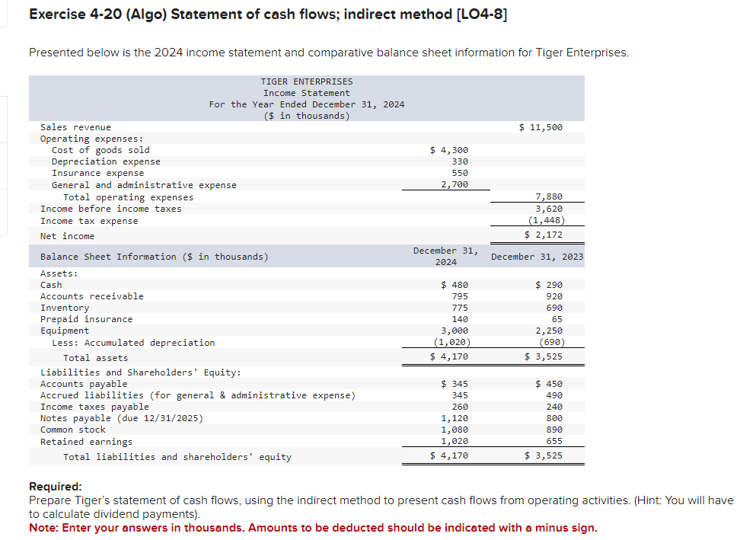This screenshot has width=756, height=540.
Task: Select the Total operating expenses amount 7,880
Action: click(550, 197)
